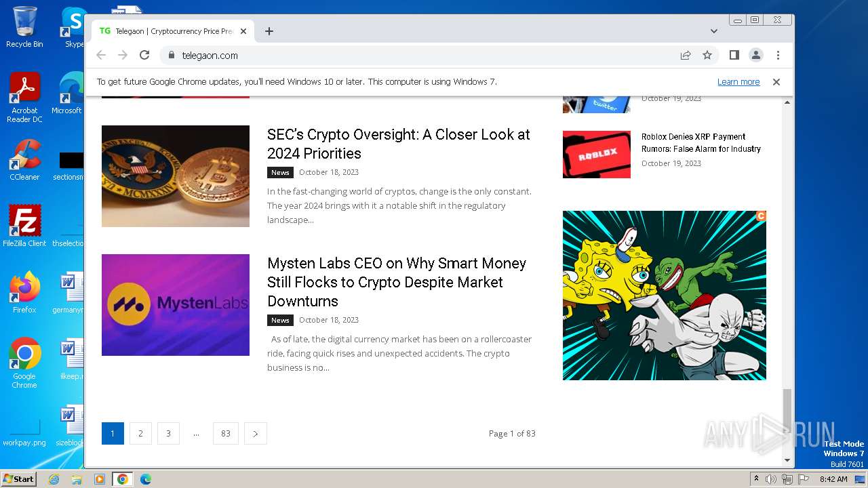Click the ad info badge on banner
Screen dimensions: 868x488
pyautogui.click(x=761, y=216)
